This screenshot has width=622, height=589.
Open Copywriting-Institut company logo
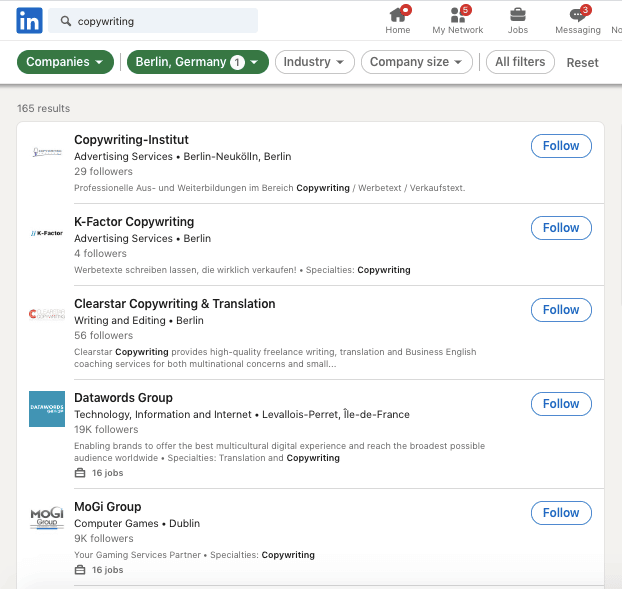tap(47, 152)
